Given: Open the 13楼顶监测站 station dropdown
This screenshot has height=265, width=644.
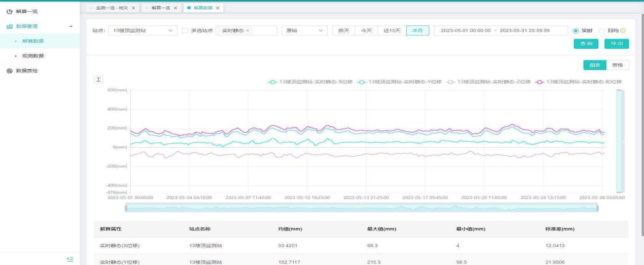Looking at the screenshot, I should tap(143, 31).
